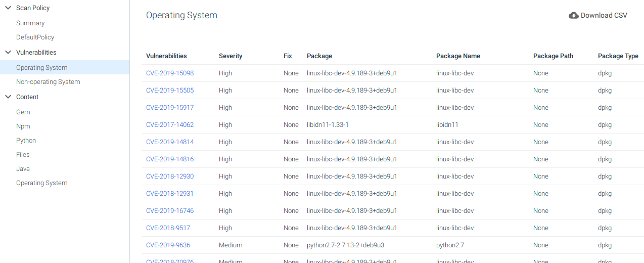Click the Vulnerabilities section label in sidebar
Screen dimensions: 644x263
coord(36,53)
